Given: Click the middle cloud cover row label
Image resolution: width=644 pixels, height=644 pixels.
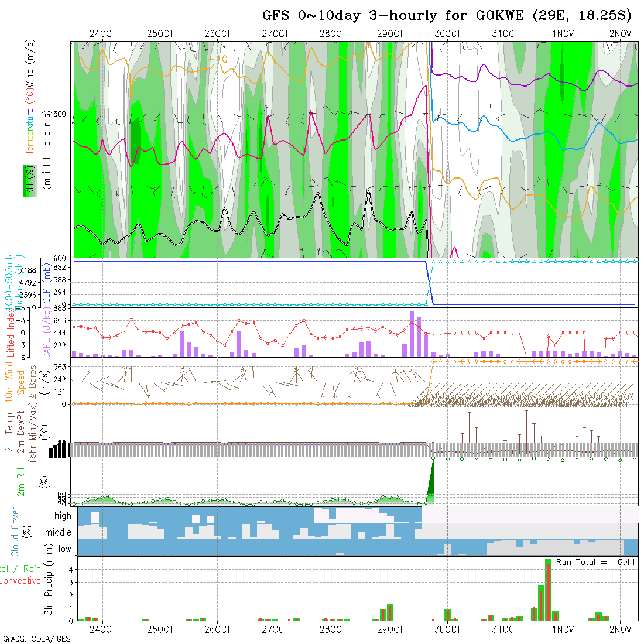Looking at the screenshot, I should [x=59, y=532].
